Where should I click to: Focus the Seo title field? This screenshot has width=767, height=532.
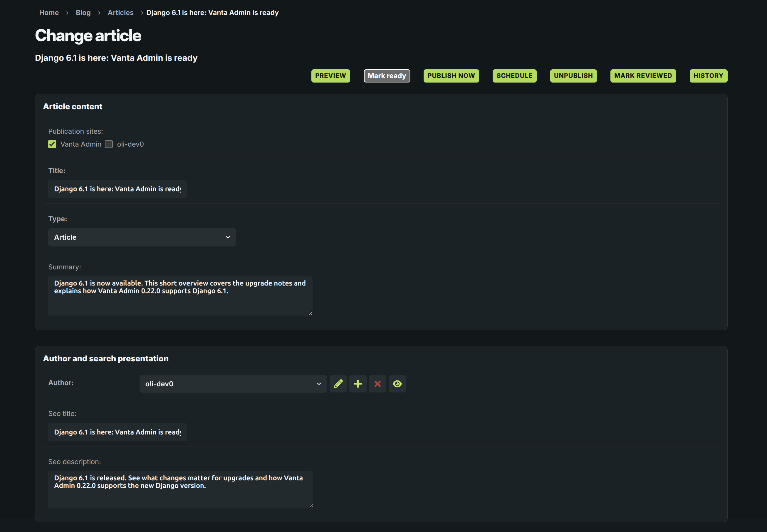(117, 432)
